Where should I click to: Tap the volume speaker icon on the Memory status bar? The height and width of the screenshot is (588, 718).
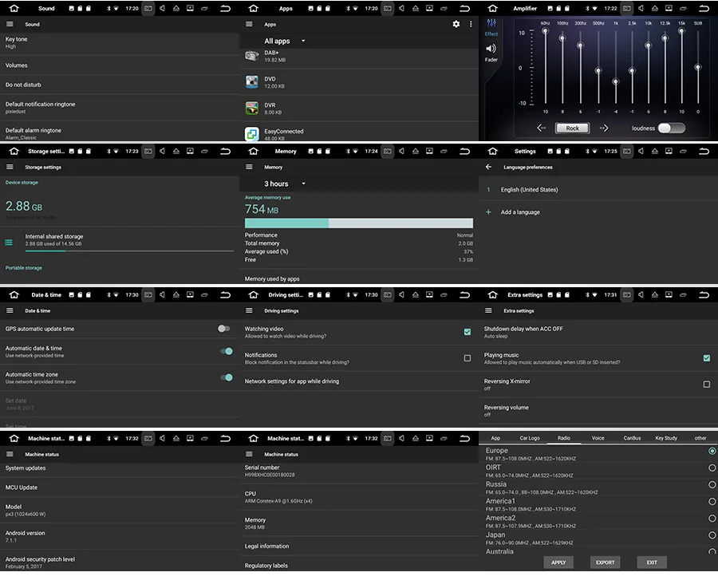[401, 151]
